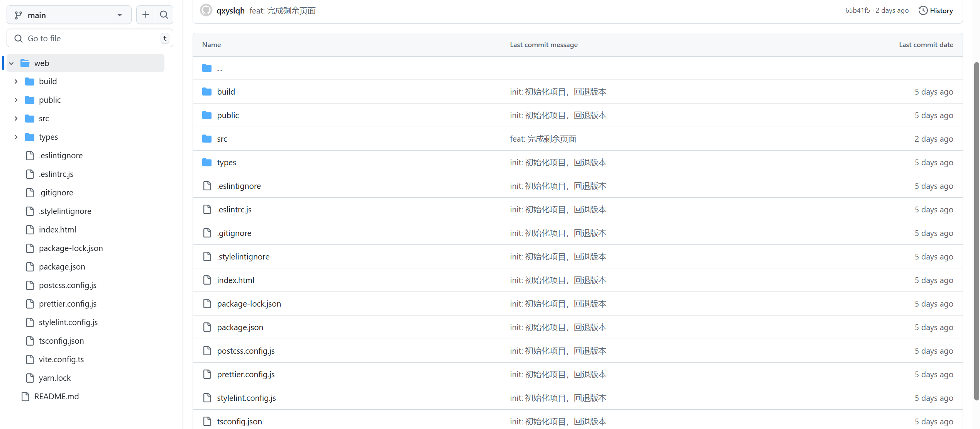Open the commit History clock icon
The image size is (980, 429).
pos(923,10)
